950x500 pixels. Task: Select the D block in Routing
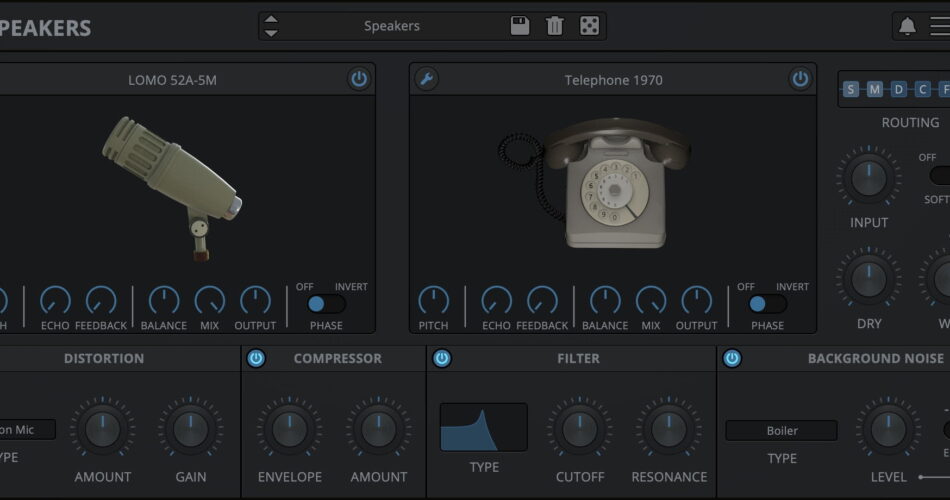[x=899, y=90]
